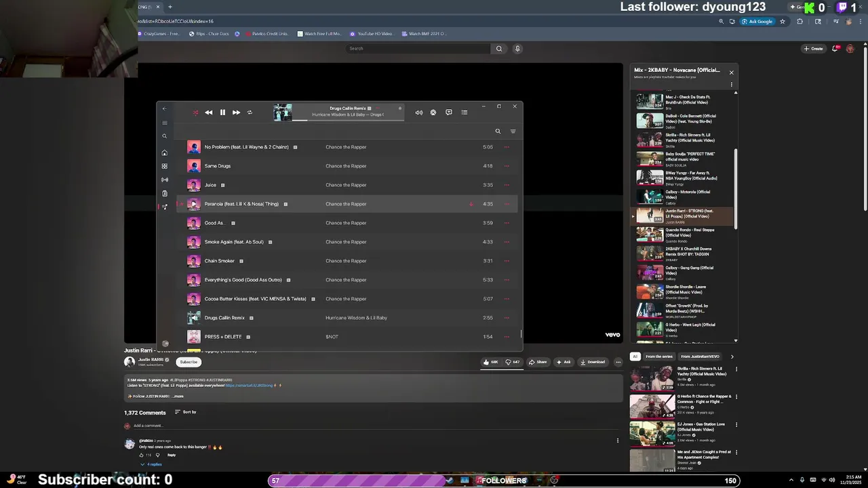Toggle the music player sidebar hamburger menu

click(164, 123)
